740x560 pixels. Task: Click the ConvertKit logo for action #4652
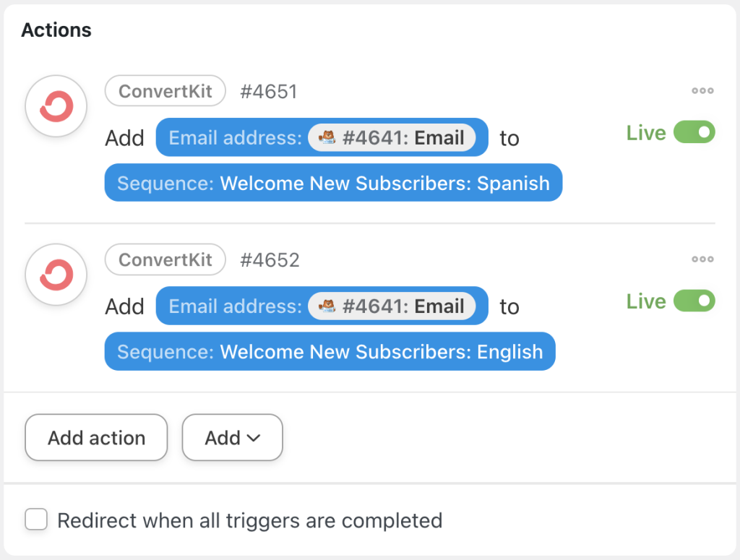(56, 275)
